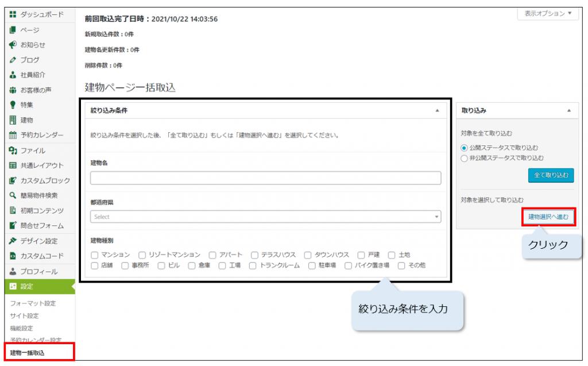This screenshot has width=588, height=366.
Task: Select 公開ステータスで取り込む radio button
Action: click(465, 148)
